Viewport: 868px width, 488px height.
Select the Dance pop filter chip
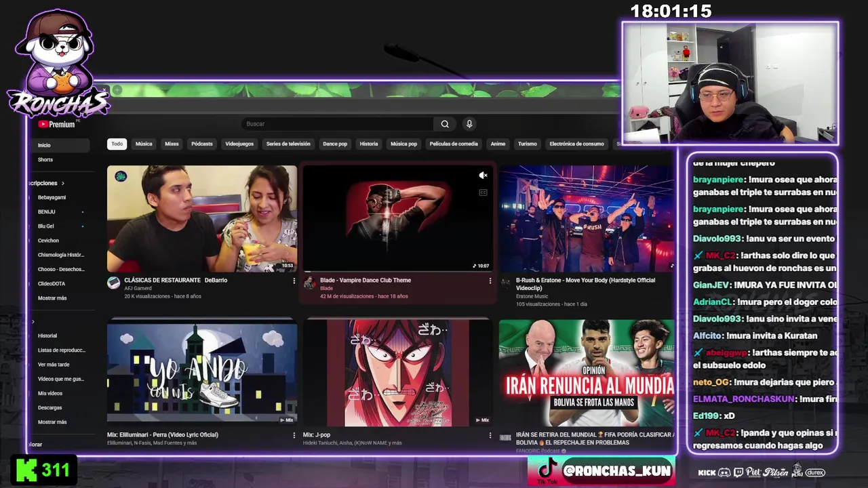(x=335, y=144)
